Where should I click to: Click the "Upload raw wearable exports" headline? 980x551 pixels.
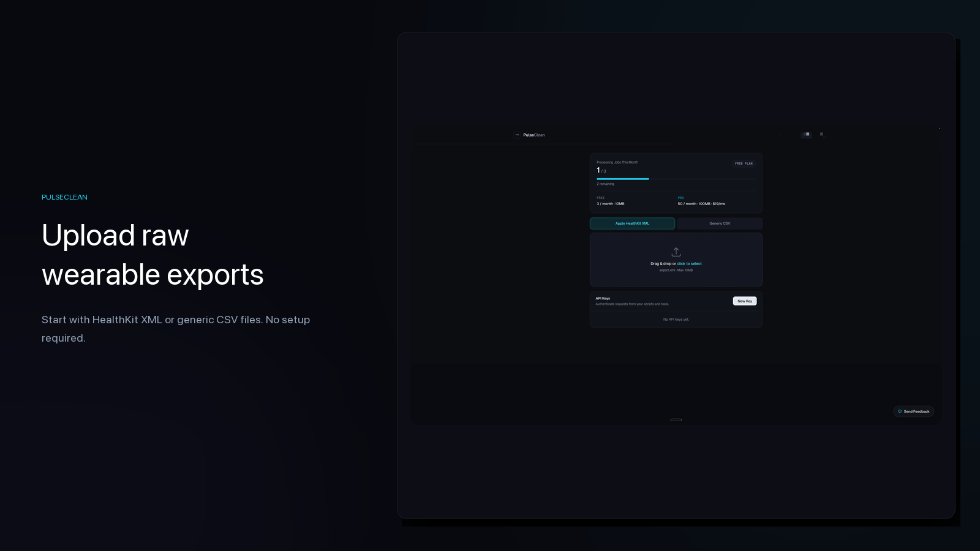coord(153,255)
